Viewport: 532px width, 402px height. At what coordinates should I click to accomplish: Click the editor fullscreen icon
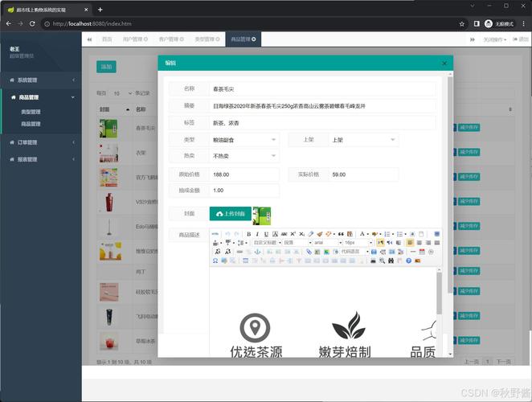pos(436,234)
